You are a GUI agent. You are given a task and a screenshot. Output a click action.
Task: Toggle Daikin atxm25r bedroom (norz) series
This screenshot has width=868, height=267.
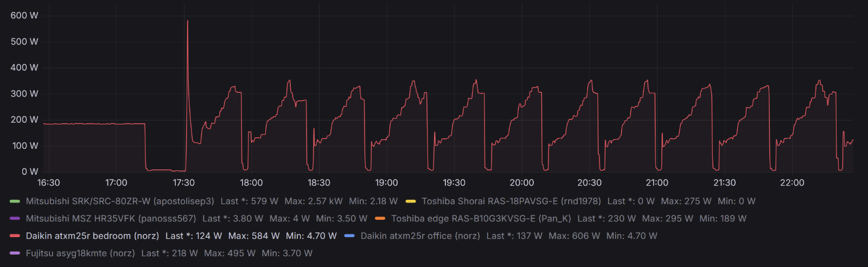tap(92, 236)
